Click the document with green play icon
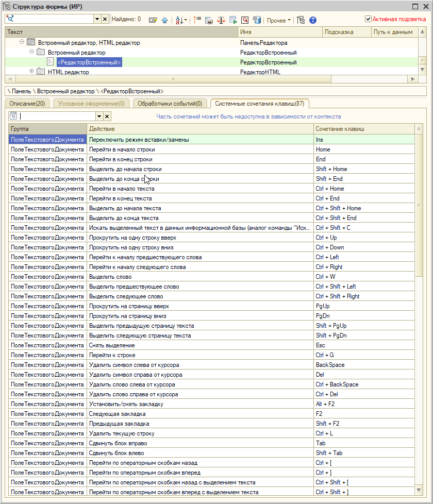433x504 pixels. tap(233, 20)
